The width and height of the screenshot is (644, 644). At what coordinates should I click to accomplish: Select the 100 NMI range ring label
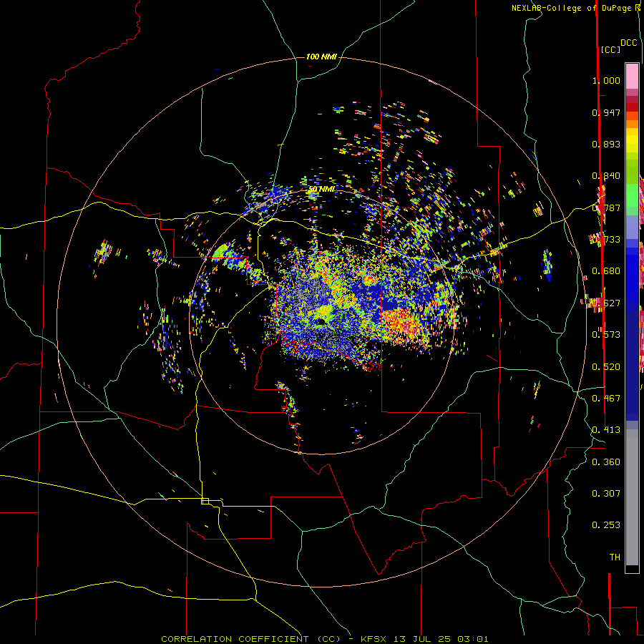[x=321, y=57]
